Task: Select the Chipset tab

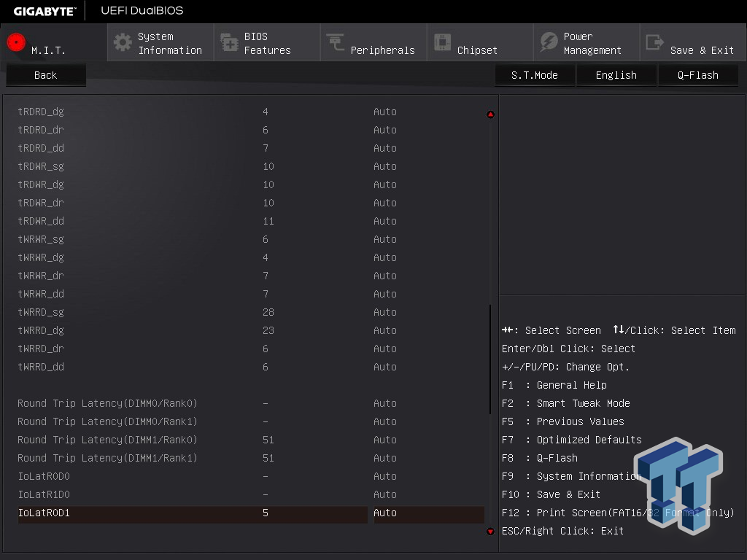Action: [480, 43]
